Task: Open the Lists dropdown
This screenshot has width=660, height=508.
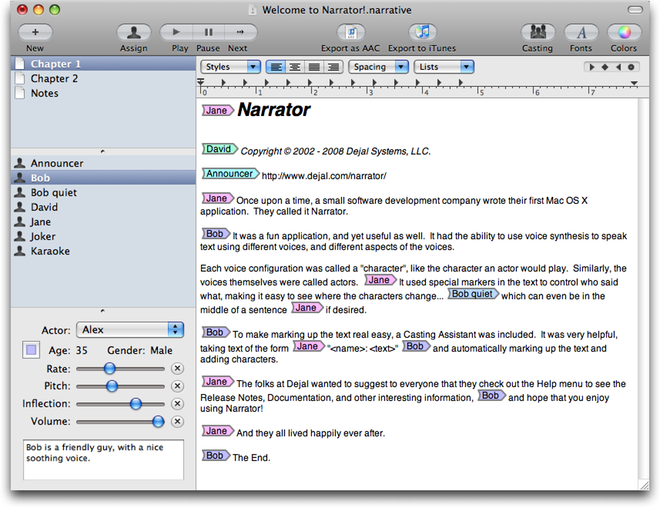Action: click(444, 67)
